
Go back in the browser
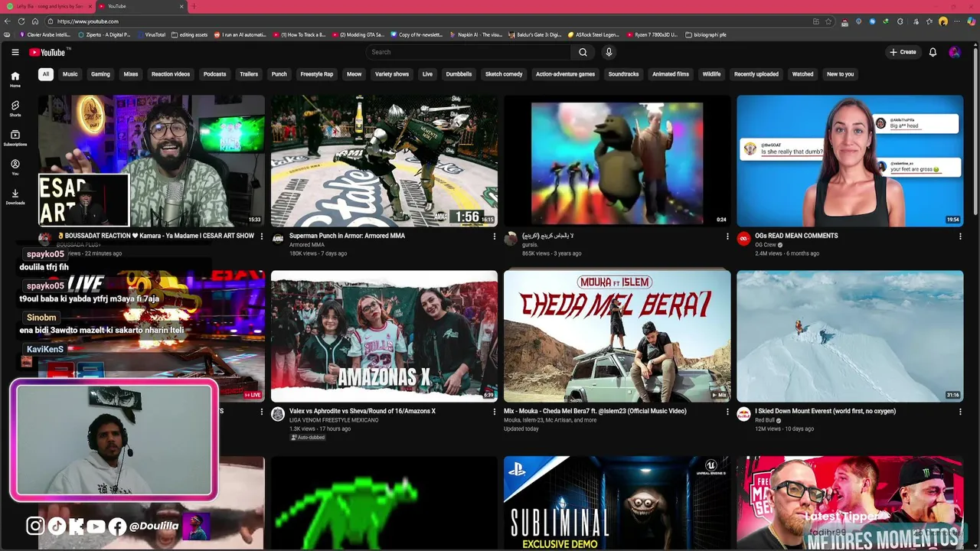[x=8, y=21]
